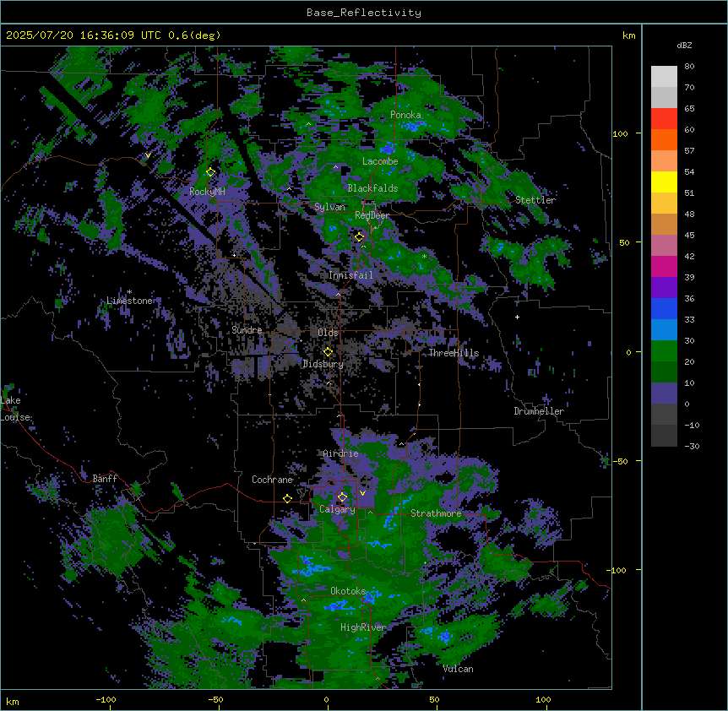The height and width of the screenshot is (711, 728).
Task: Click the yellow V marker east of Calgary
Action: [x=362, y=493]
